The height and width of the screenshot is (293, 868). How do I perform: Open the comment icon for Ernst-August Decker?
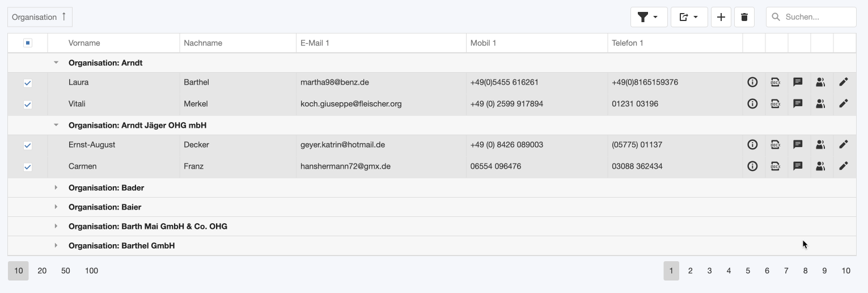click(x=798, y=145)
